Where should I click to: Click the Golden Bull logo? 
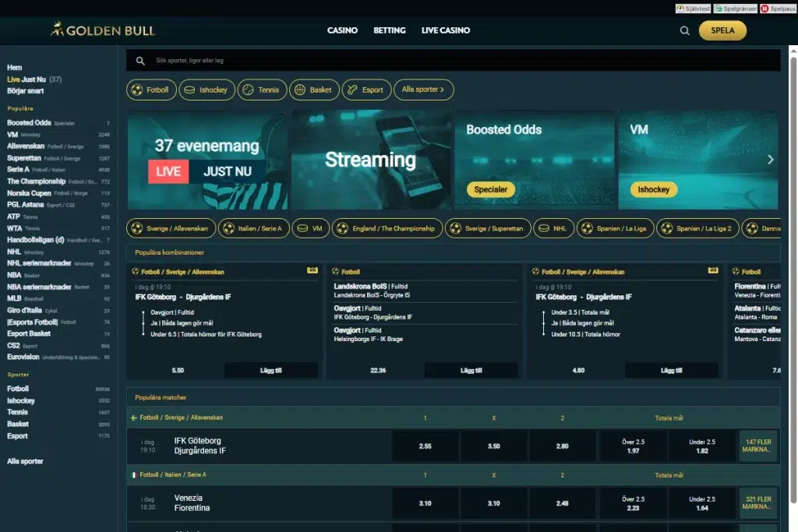pyautogui.click(x=103, y=30)
